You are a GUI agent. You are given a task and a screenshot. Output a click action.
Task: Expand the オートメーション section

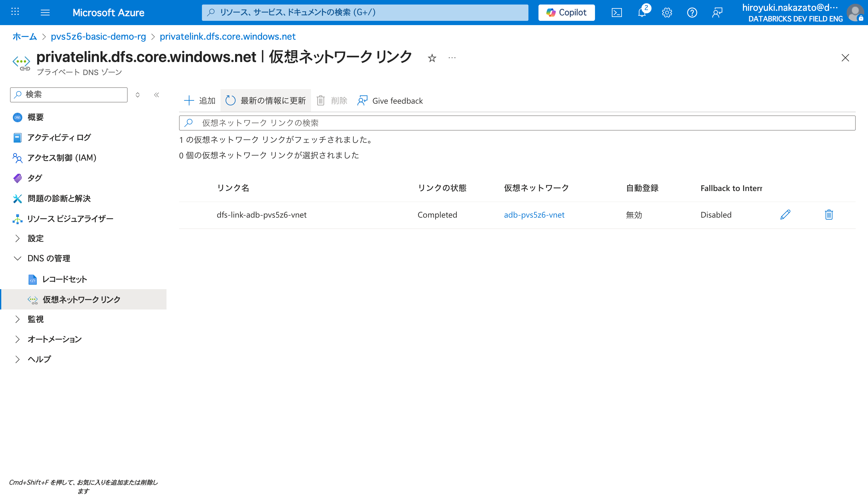(17, 339)
